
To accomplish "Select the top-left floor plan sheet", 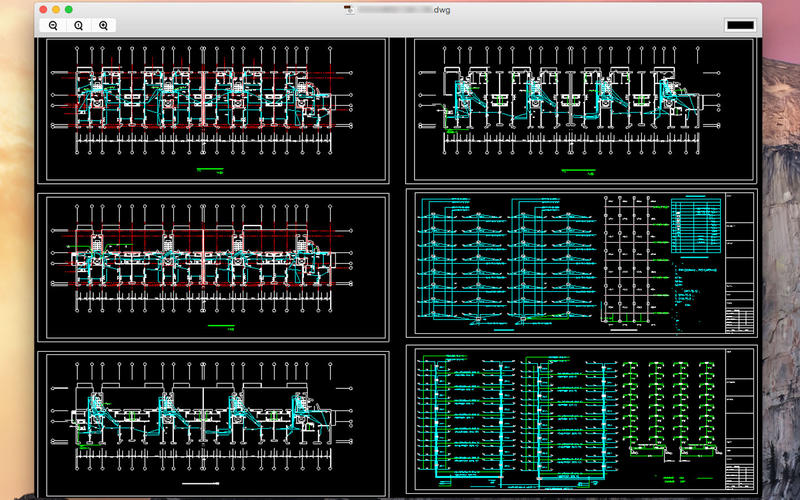I will point(213,110).
